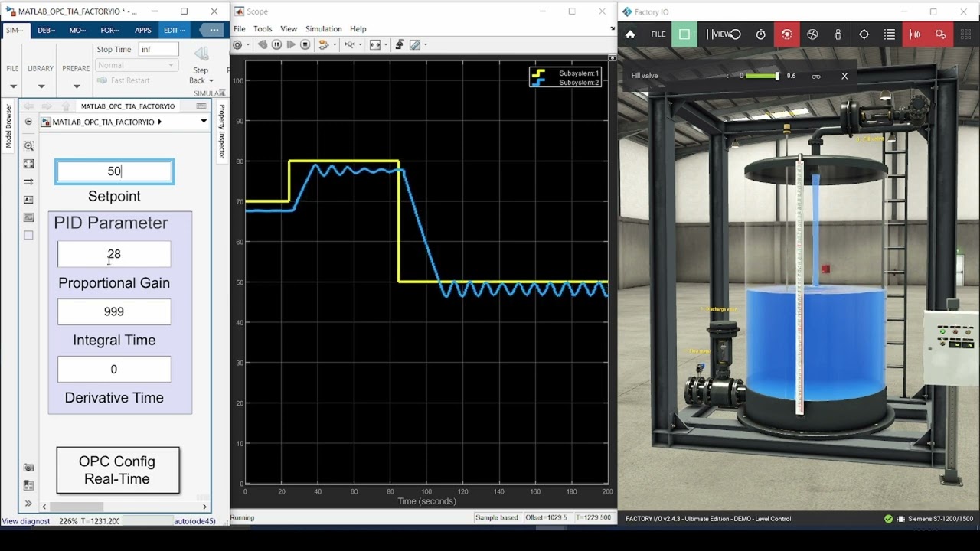980x551 pixels.
Task: Click the hide/show explorer bar circle icon
Action: pyautogui.click(x=28, y=122)
